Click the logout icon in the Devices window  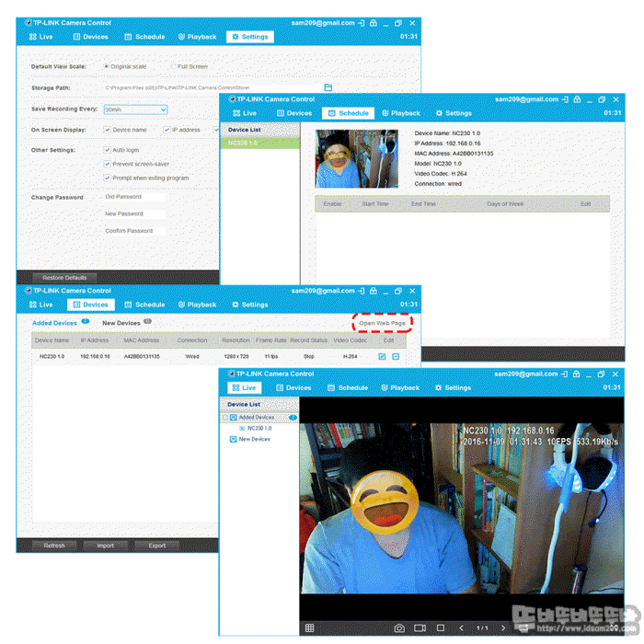[x=361, y=291]
